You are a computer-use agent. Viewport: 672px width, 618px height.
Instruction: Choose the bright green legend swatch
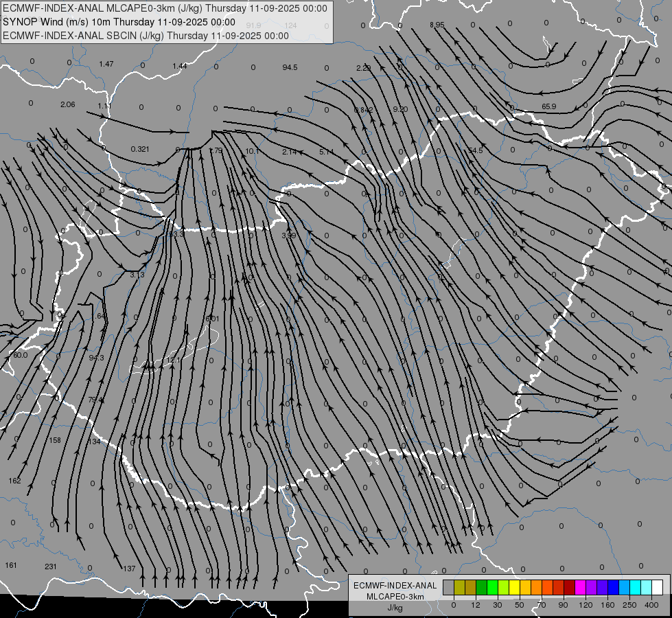pos(493,587)
